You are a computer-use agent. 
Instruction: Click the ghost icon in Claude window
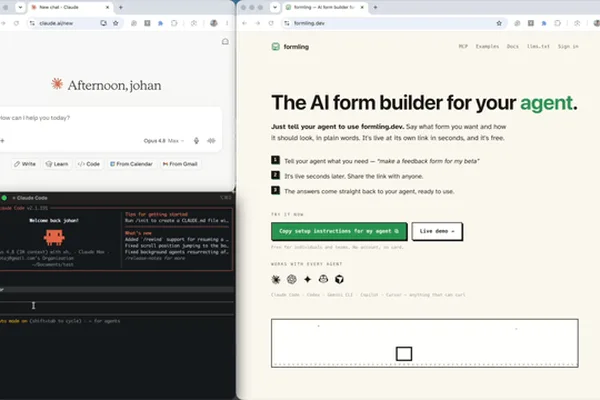225,41
